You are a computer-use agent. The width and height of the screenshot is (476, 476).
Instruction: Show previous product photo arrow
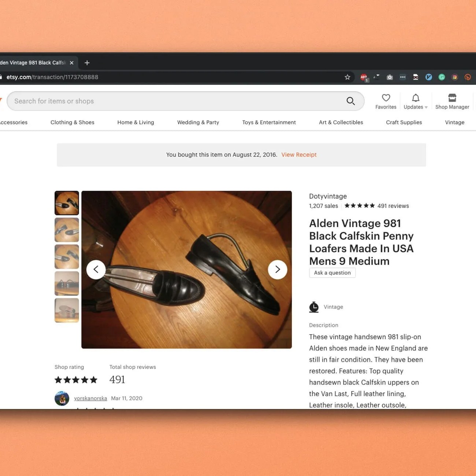96,269
